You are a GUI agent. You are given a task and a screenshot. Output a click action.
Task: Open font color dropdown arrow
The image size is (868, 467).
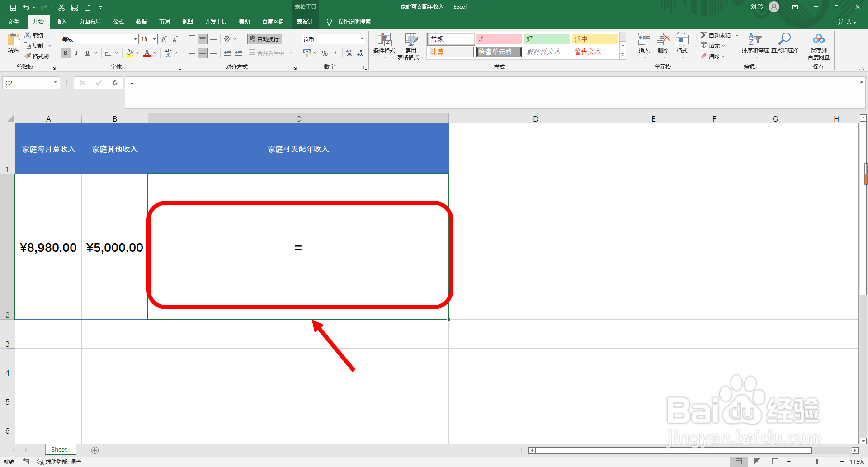point(155,53)
